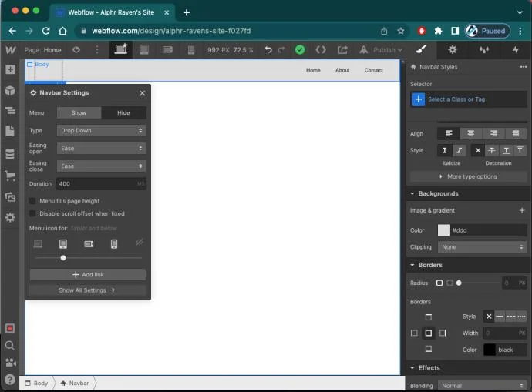532x392 pixels.
Task: Select the Mobile portrait breakpoint view
Action: point(191,50)
